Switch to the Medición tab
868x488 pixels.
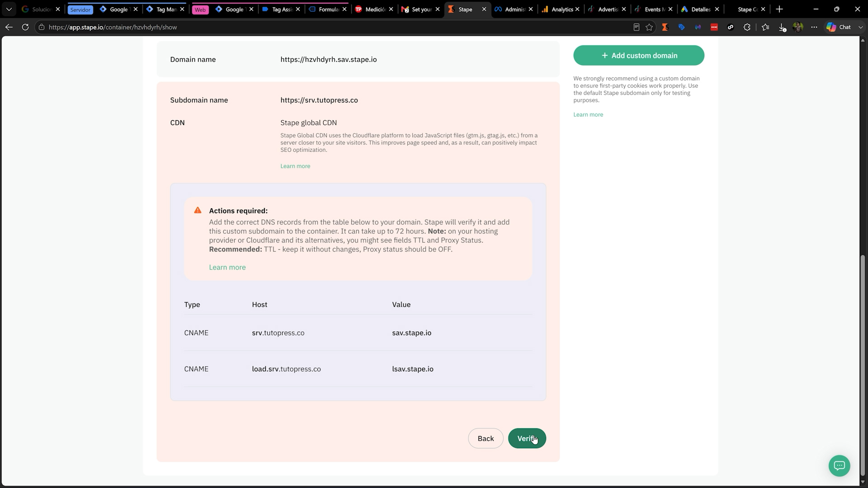click(370, 9)
